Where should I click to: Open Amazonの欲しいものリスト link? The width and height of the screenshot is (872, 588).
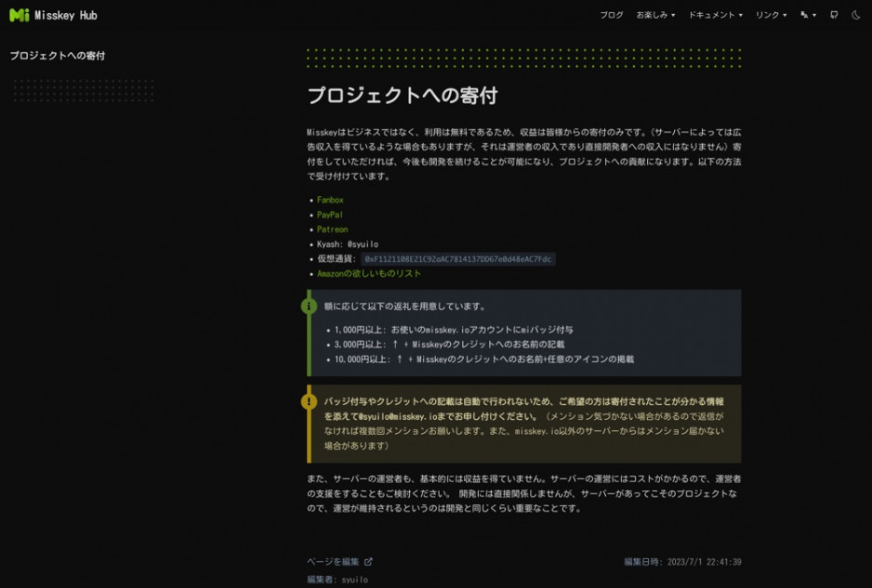pos(368,274)
